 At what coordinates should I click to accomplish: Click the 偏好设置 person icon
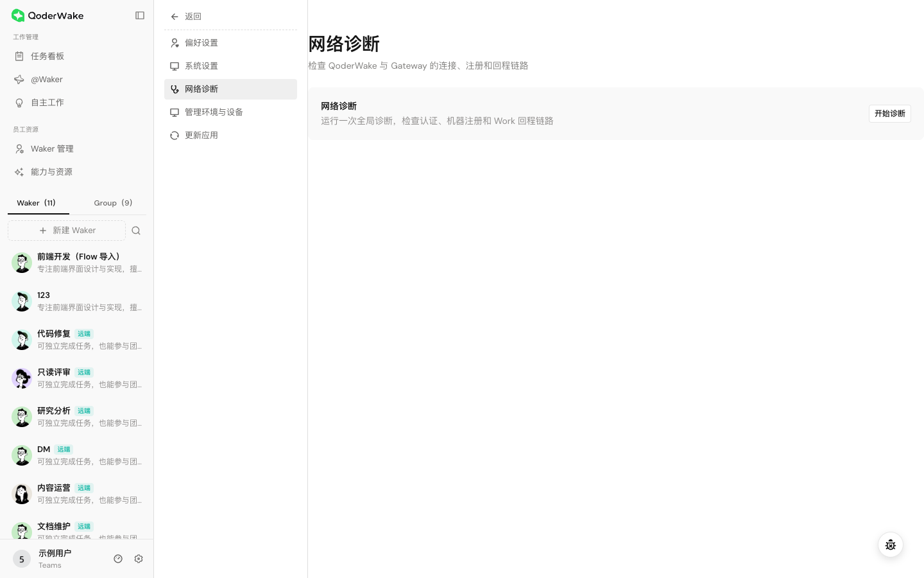pyautogui.click(x=175, y=43)
